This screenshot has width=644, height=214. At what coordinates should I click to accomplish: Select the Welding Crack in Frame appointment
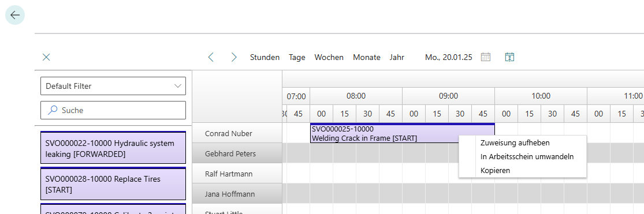click(x=403, y=133)
